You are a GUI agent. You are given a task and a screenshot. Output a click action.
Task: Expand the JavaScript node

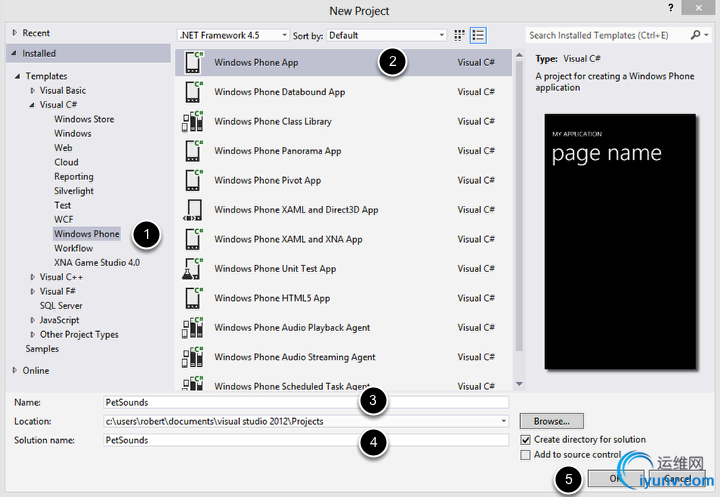pos(33,320)
